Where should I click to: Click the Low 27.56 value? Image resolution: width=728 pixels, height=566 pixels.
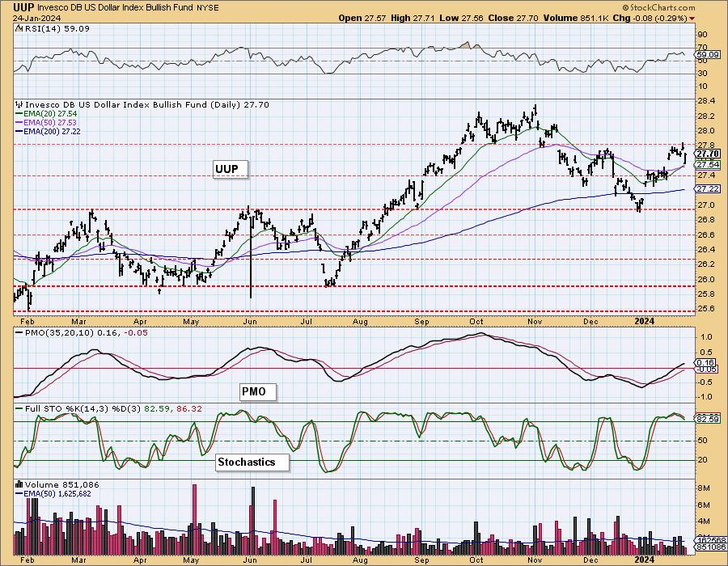coord(461,18)
